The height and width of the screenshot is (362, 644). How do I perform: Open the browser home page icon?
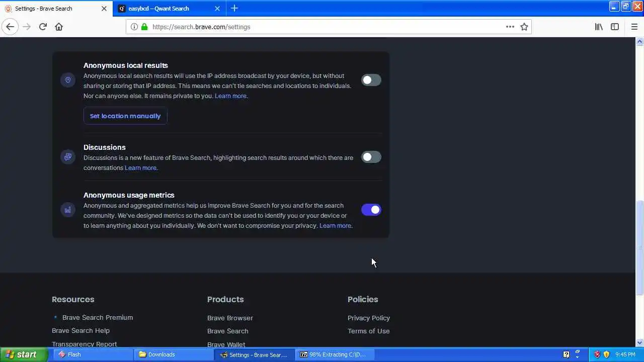pos(59,27)
